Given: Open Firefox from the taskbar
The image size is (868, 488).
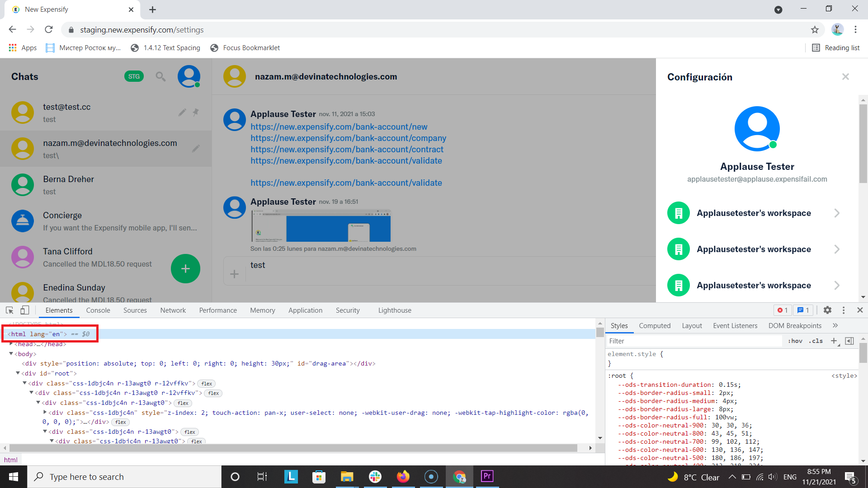Looking at the screenshot, I should (x=403, y=477).
